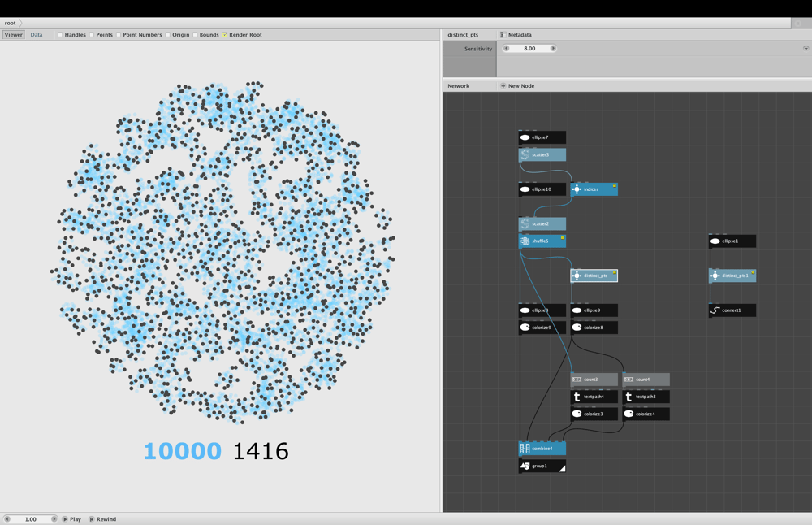The height and width of the screenshot is (525, 812).
Task: Select the distinct_pts1 node icon
Action: click(715, 276)
